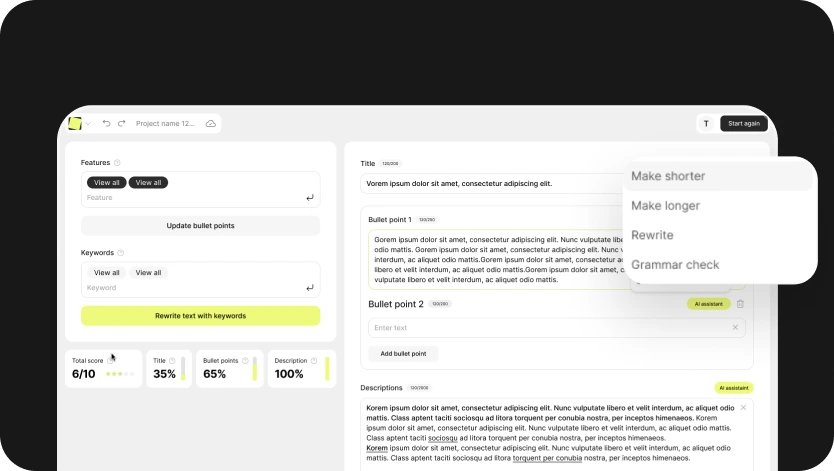Image resolution: width=834 pixels, height=471 pixels.
Task: Click the info icon next to Keywords
Action: [x=121, y=253]
